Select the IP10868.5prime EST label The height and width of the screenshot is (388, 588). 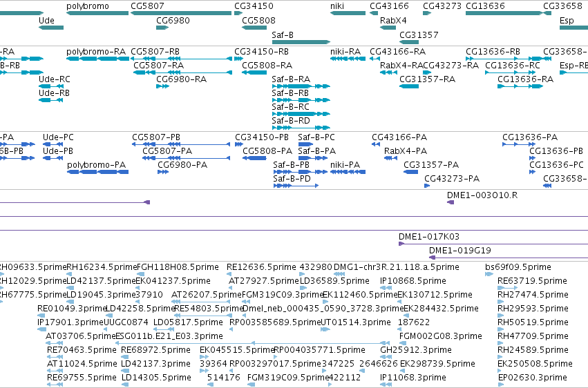click(x=413, y=281)
